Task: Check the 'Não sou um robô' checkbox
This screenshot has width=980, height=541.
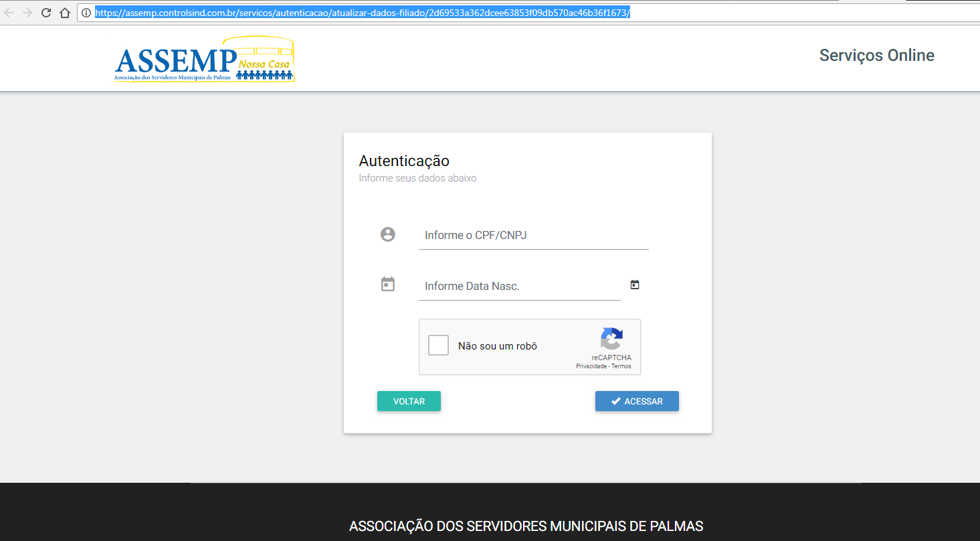Action: [438, 345]
